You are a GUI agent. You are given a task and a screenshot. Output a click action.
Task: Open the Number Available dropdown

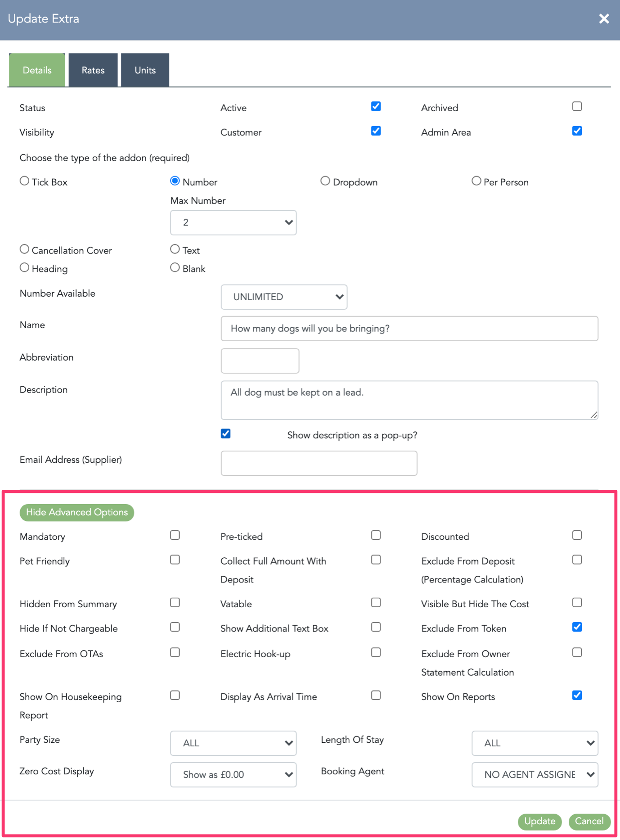[284, 297]
